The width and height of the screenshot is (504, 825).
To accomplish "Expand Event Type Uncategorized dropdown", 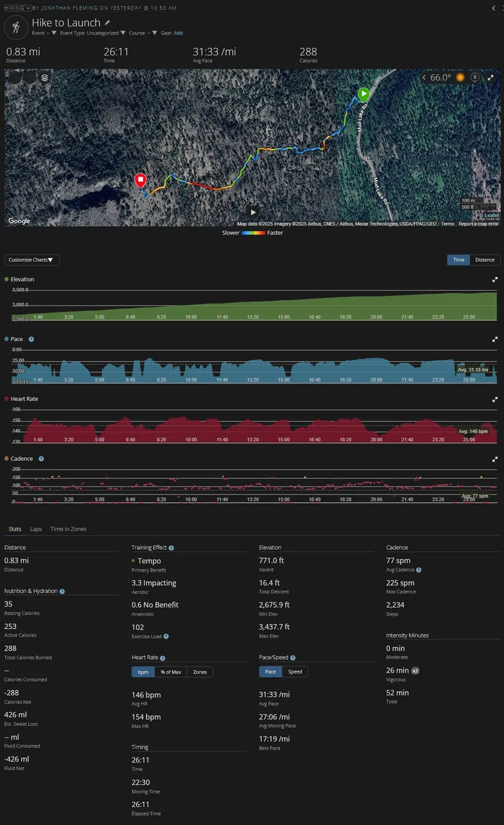I will (x=93, y=33).
